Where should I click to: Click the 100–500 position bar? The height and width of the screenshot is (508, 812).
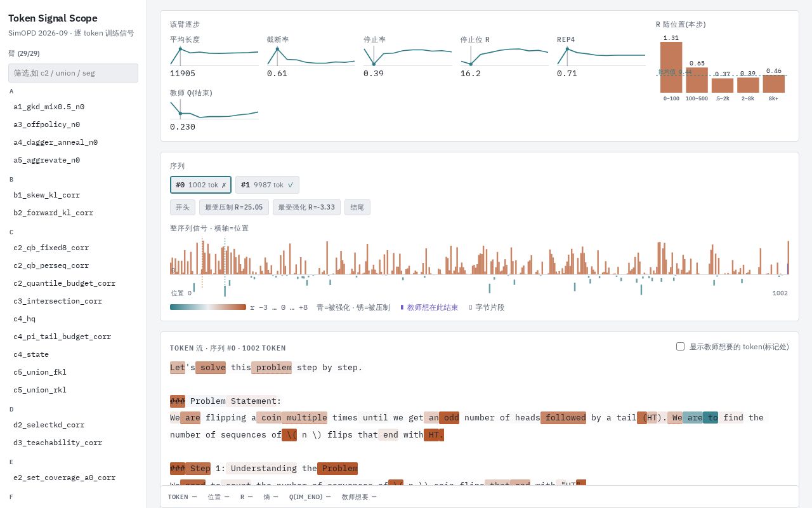[697, 80]
